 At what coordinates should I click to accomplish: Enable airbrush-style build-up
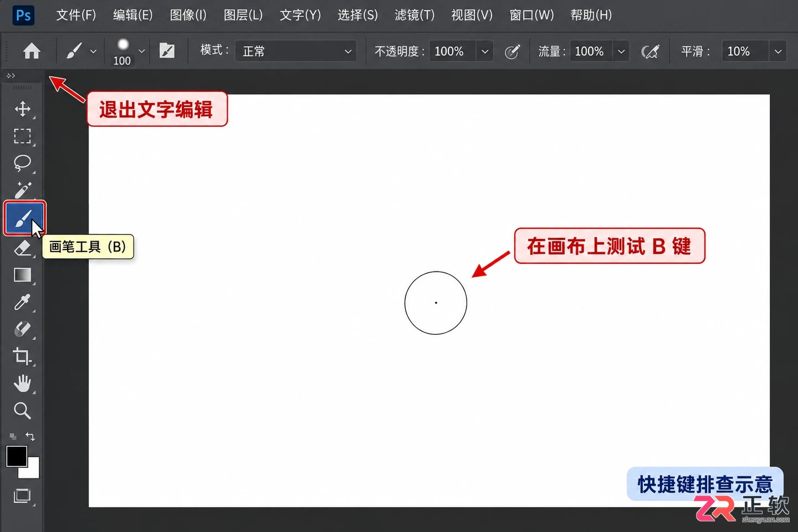(x=650, y=52)
